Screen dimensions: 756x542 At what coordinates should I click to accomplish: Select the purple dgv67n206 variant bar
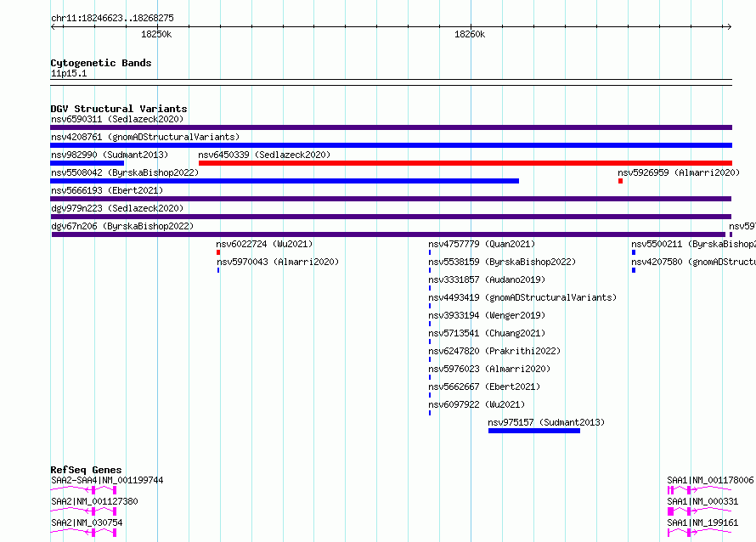(x=388, y=234)
